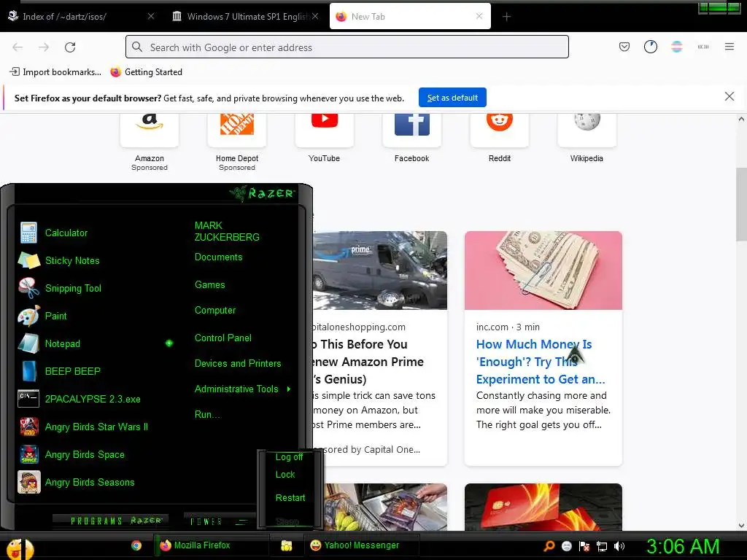Open Devices and Printers
The image size is (747, 560).
(x=238, y=363)
